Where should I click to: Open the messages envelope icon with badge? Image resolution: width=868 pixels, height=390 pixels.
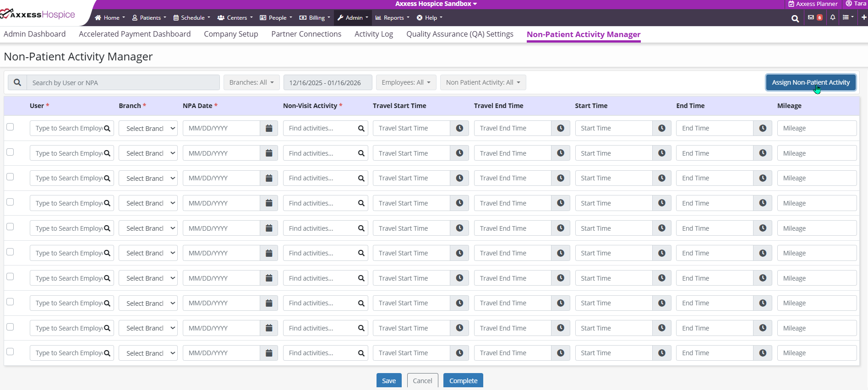pyautogui.click(x=811, y=17)
